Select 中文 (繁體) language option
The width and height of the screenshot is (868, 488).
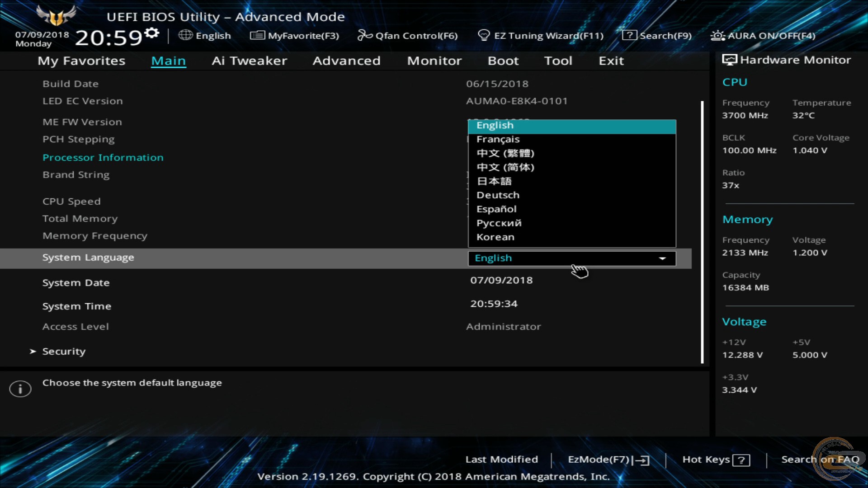572,153
